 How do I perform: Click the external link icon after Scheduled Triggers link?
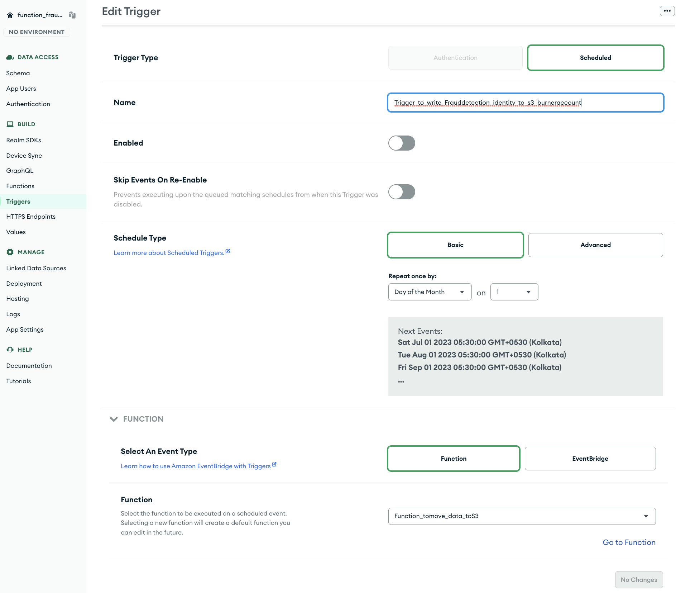[228, 251]
